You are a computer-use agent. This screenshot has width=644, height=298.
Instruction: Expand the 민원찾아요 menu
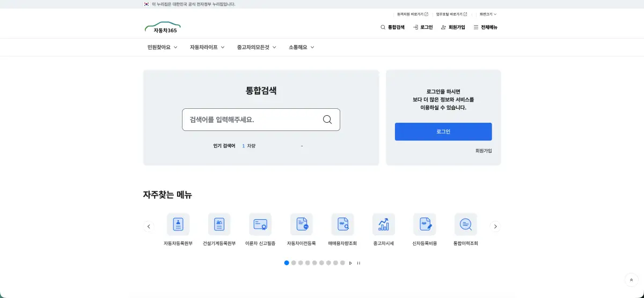[162, 47]
